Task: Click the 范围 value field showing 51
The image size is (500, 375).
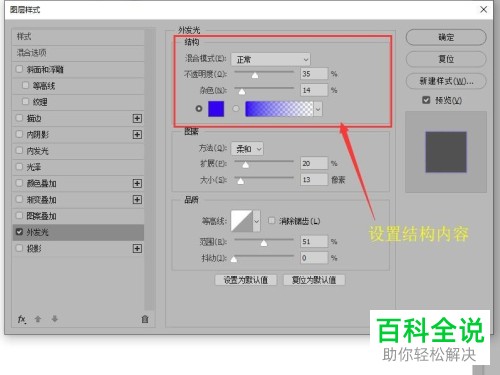Action: click(314, 241)
